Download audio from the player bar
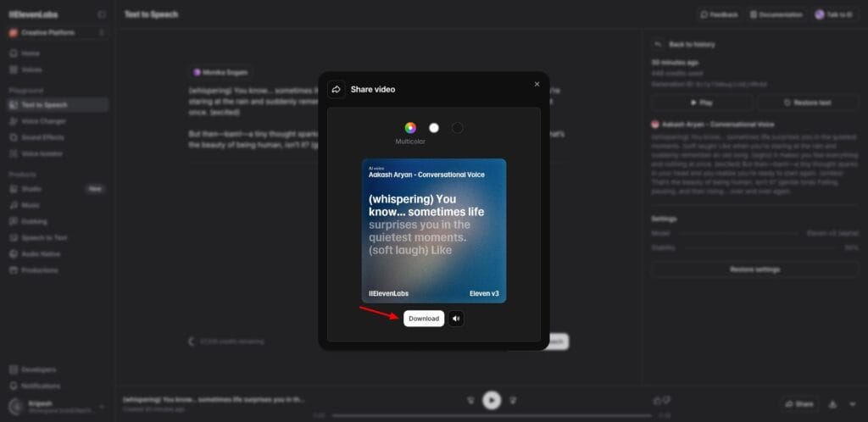The image size is (868, 422). 832,404
